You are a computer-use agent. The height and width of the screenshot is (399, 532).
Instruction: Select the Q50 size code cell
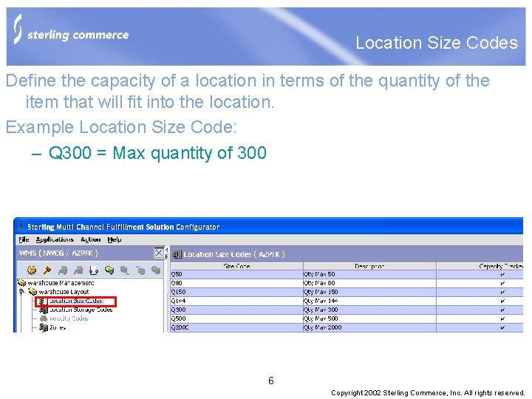click(236, 274)
